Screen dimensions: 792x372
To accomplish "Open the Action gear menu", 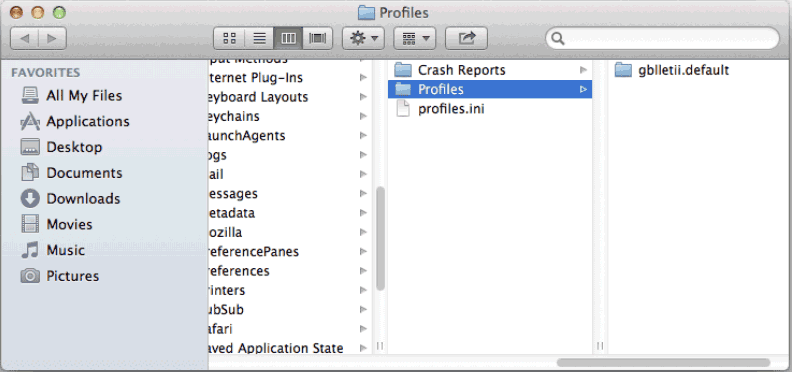I will 364,38.
